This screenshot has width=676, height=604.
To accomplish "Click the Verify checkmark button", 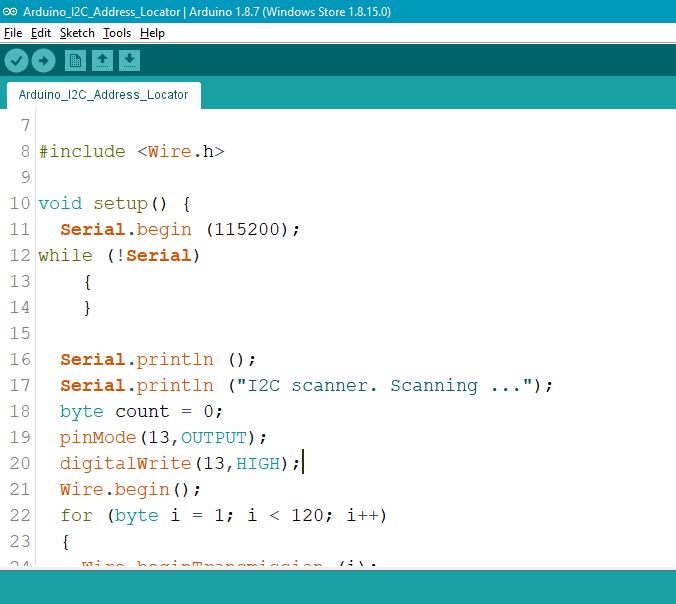I will pos(16,60).
